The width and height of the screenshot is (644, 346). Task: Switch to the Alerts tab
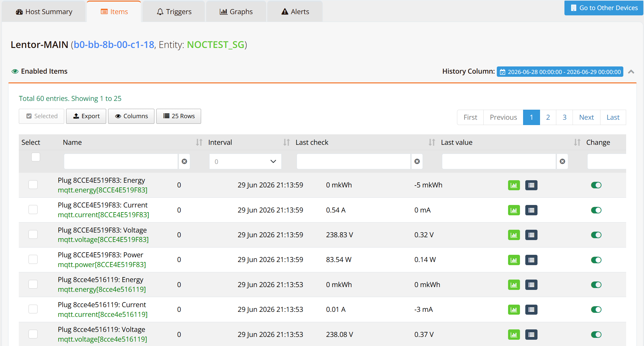click(x=295, y=12)
